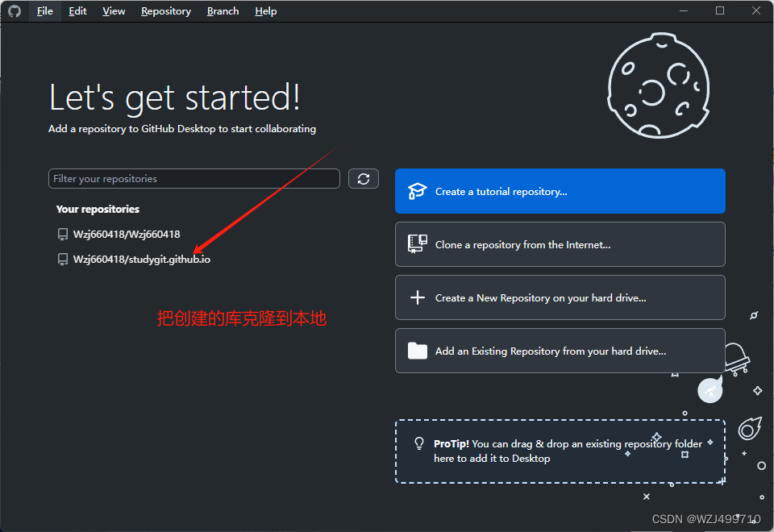Select the Wzj660418/Wzj660418 repository
Screen dimensions: 774x532
pyautogui.click(x=127, y=235)
